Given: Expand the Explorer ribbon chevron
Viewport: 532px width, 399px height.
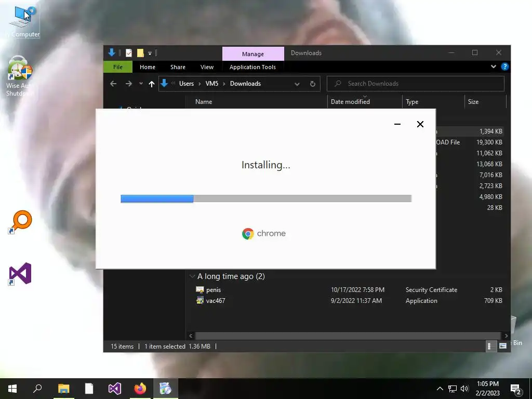Looking at the screenshot, I should pyautogui.click(x=494, y=66).
